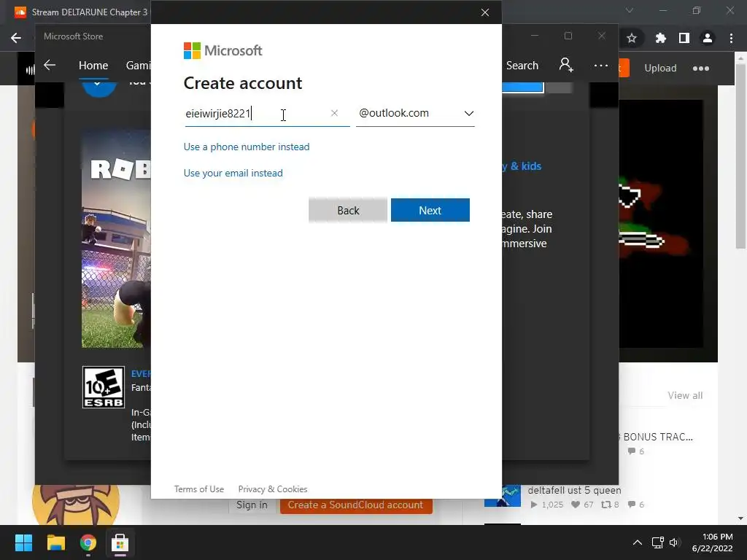Switch to Chrome from the taskbar
This screenshot has width=747, height=560.
tap(88, 542)
